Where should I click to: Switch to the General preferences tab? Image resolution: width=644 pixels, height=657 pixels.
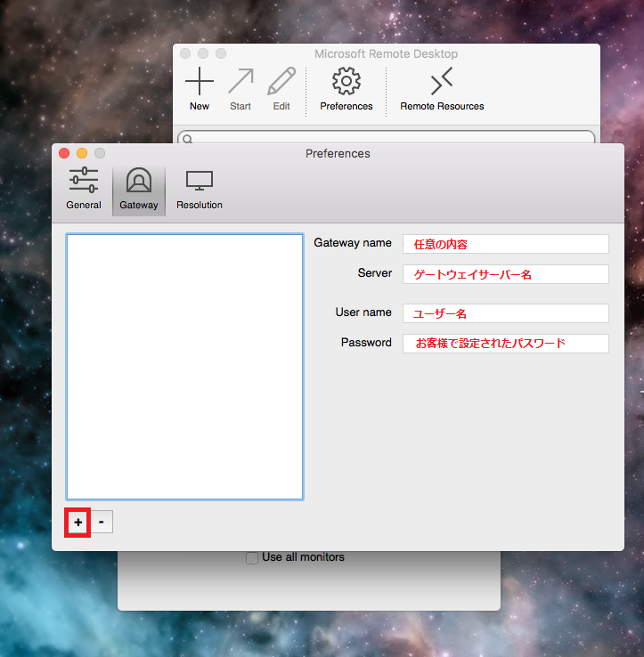coord(84,190)
